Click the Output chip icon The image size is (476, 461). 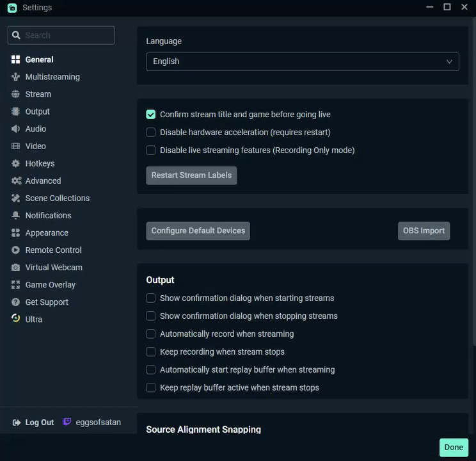tap(15, 111)
